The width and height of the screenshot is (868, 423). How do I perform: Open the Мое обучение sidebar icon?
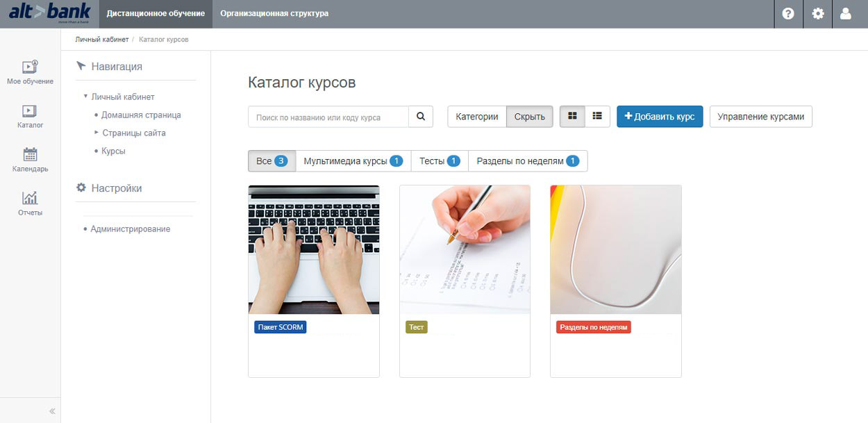click(x=30, y=67)
